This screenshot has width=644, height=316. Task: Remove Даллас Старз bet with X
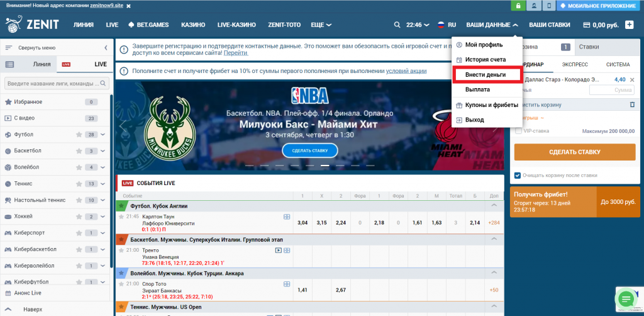tap(632, 80)
